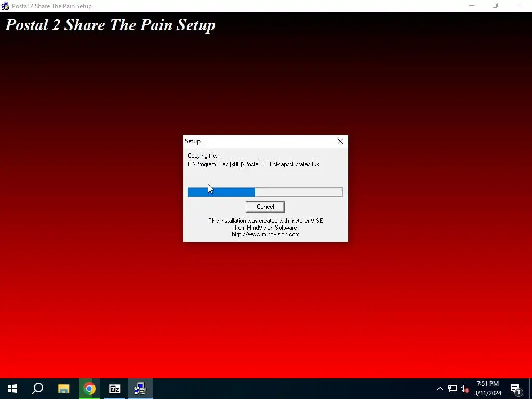Click the setup window's title bar icon
This screenshot has width=532, height=399.
[x=5, y=6]
